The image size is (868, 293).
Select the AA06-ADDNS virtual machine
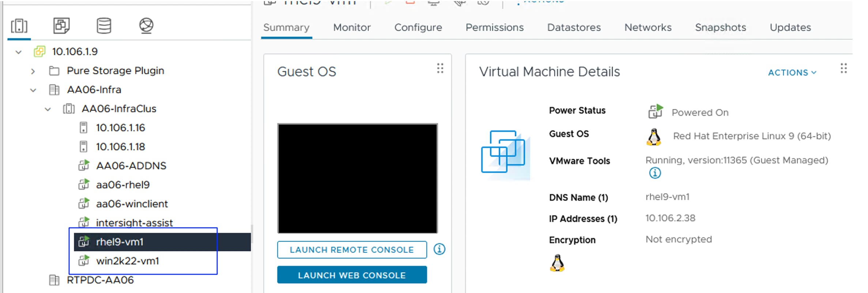click(131, 166)
